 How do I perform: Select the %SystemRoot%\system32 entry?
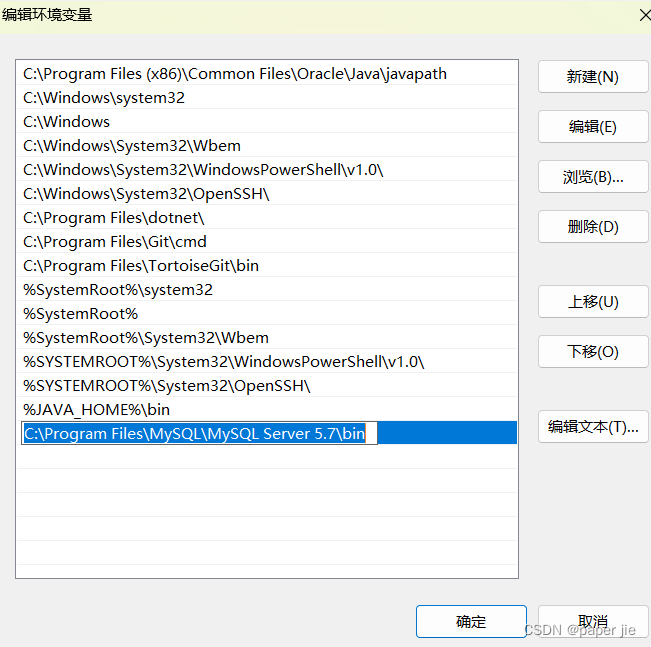click(x=267, y=289)
